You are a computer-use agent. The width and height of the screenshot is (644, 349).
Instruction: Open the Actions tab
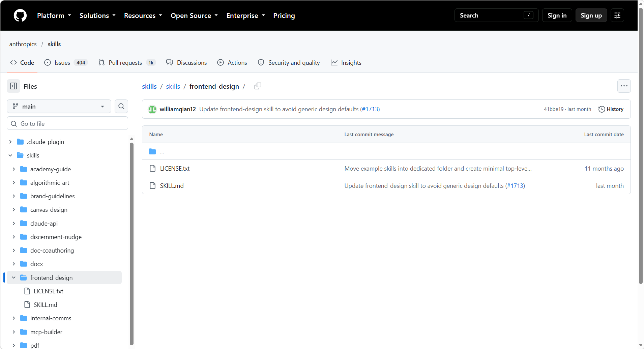(232, 62)
